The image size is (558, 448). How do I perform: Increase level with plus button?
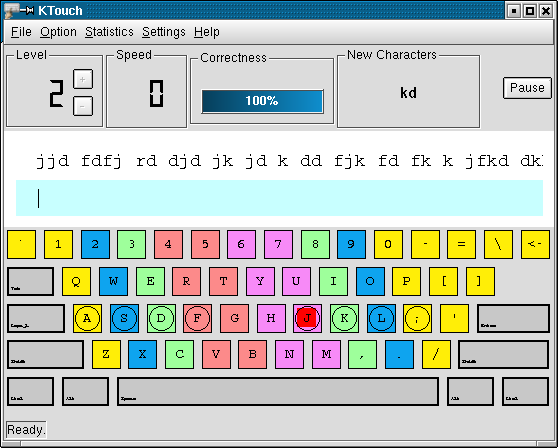click(83, 79)
